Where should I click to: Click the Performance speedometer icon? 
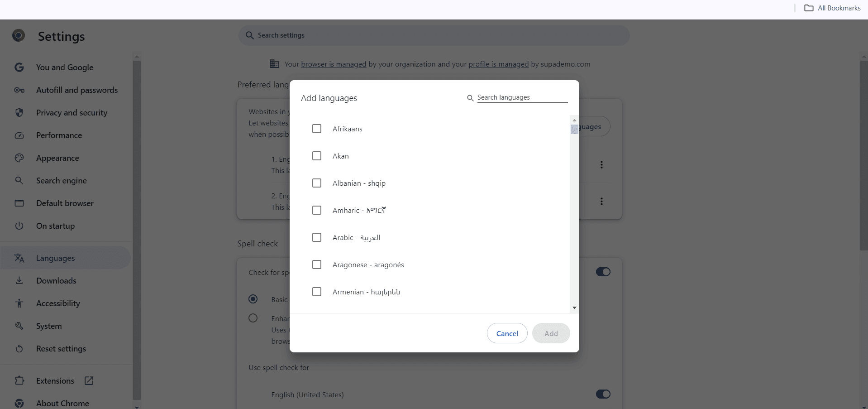(19, 135)
